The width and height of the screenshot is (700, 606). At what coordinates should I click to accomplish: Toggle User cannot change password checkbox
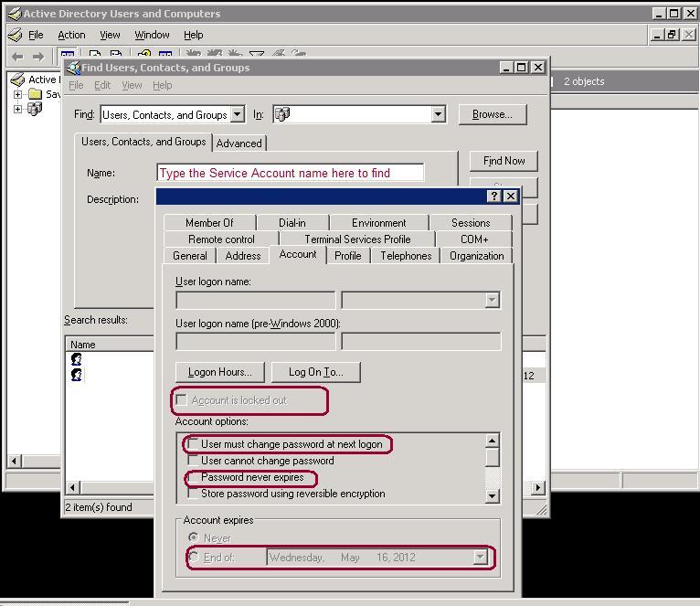click(x=193, y=461)
